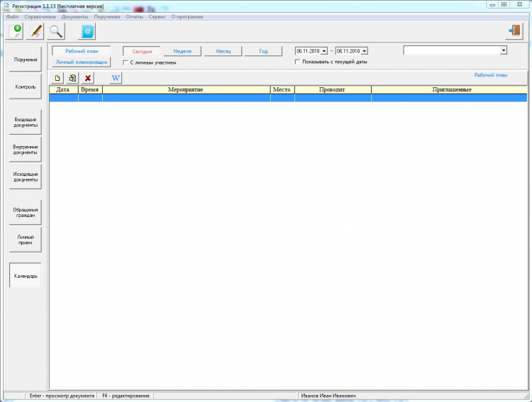Image resolution: width=532 pixels, height=402 pixels.
Task: Open the Справочники menu
Action: tap(40, 16)
